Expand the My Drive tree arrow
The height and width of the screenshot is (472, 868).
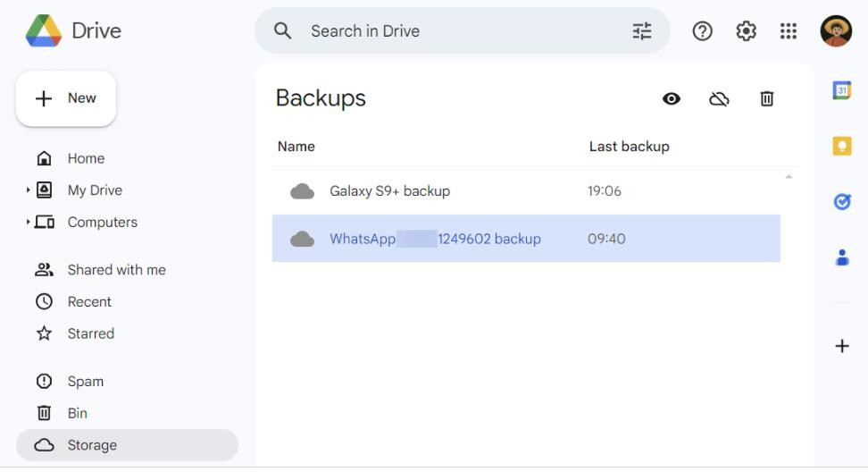pos(28,190)
